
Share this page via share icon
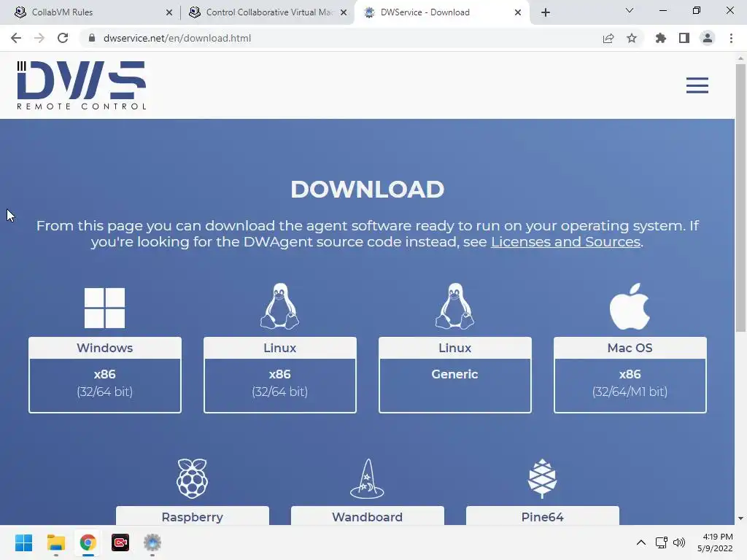coord(608,38)
